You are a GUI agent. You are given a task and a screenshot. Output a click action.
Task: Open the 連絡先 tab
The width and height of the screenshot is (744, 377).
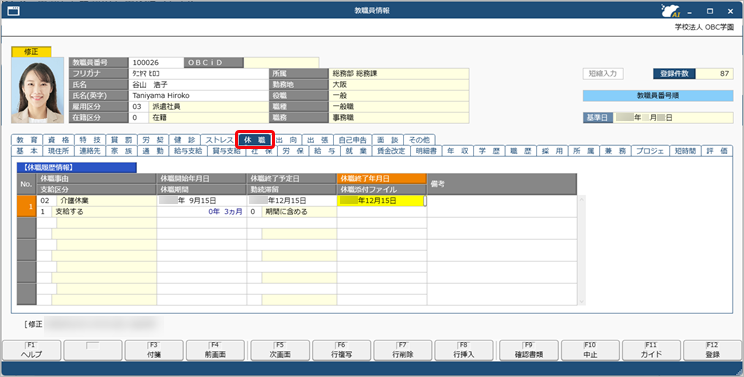tap(90, 151)
